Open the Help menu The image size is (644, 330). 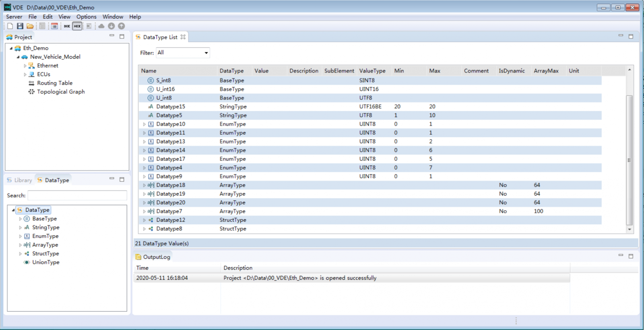pos(135,17)
